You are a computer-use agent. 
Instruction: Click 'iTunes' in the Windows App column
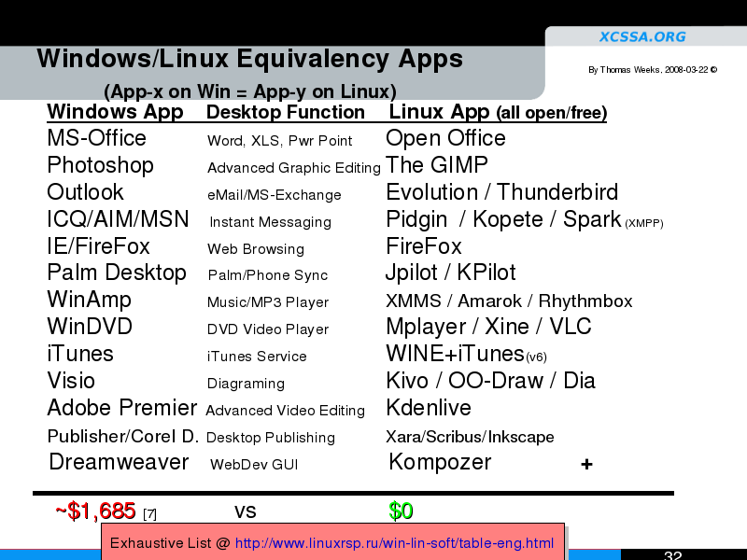[x=80, y=354]
